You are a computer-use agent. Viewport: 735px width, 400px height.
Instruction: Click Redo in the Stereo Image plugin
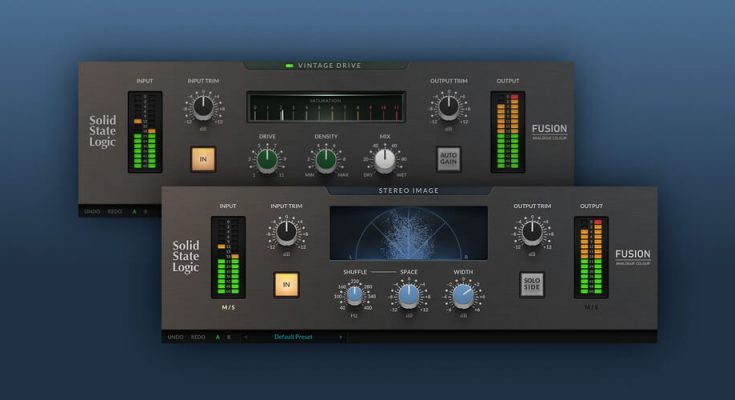click(198, 337)
